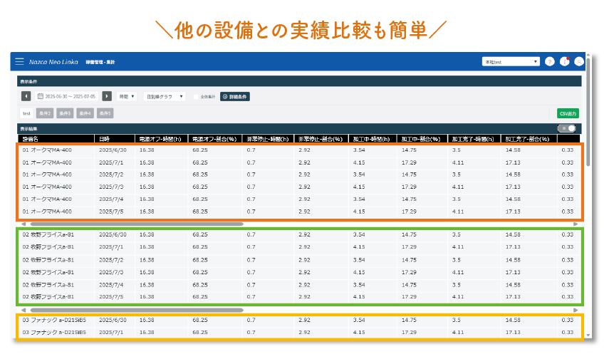Toggle the 全体集計 checkbox
The width and height of the screenshot is (609, 364).
click(x=196, y=97)
